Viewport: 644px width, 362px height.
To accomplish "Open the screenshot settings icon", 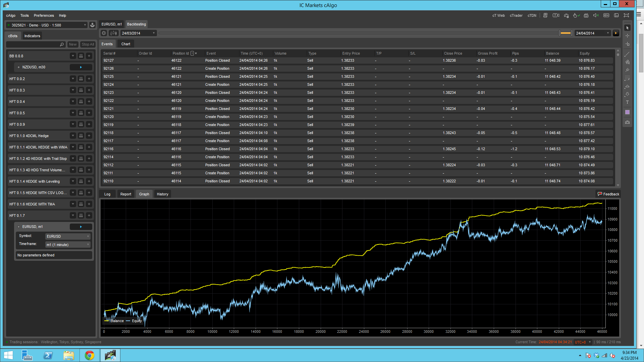I will [566, 15].
